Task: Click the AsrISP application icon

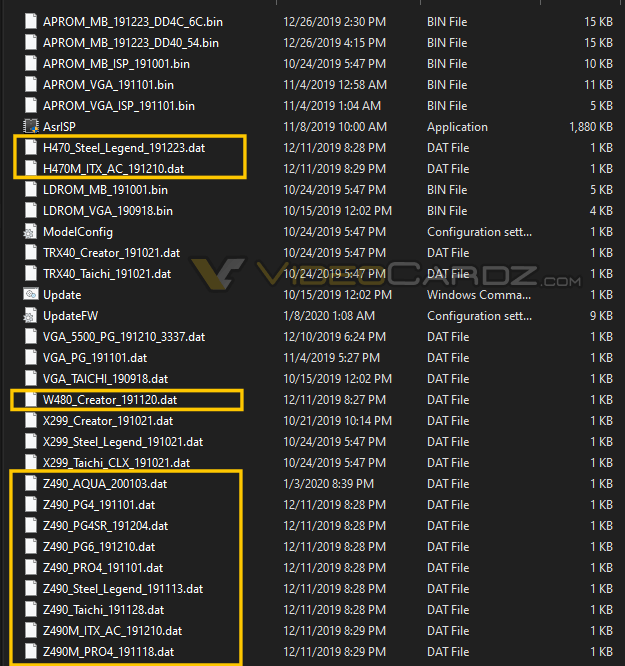Action: click(x=31, y=126)
